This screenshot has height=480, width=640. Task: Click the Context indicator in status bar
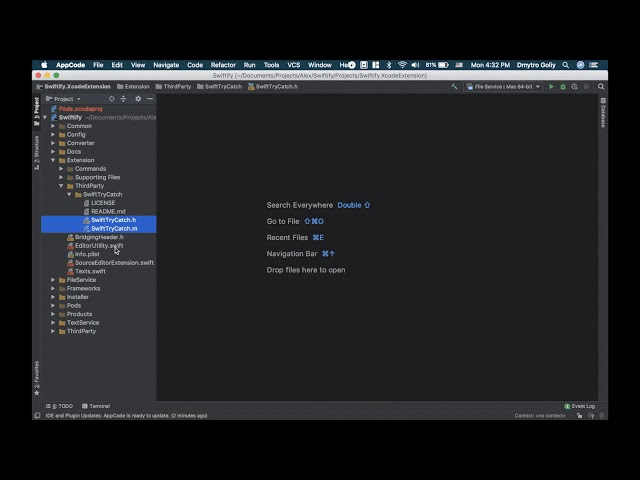coord(540,416)
